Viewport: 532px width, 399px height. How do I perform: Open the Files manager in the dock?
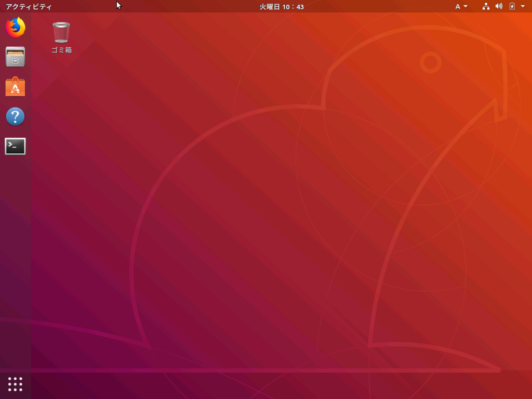[x=15, y=57]
